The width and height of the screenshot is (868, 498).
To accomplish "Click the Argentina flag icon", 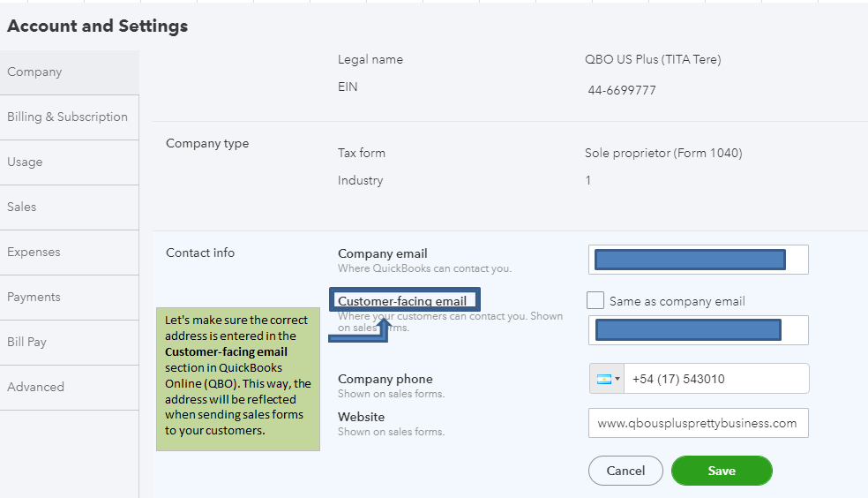I will pos(604,379).
